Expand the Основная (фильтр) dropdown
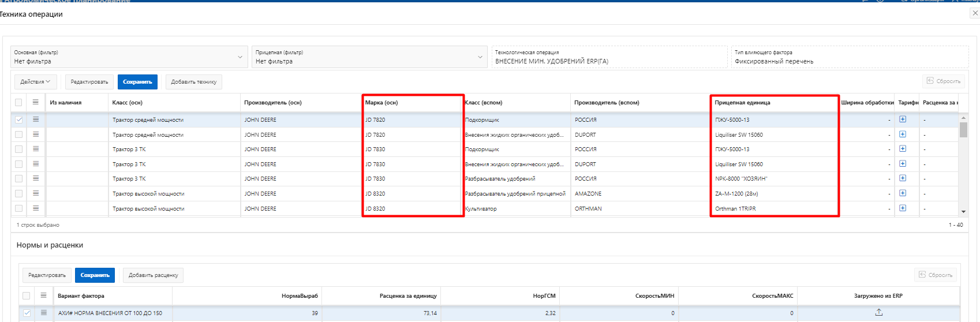Image resolution: width=980 pixels, height=322 pixels. click(x=240, y=57)
